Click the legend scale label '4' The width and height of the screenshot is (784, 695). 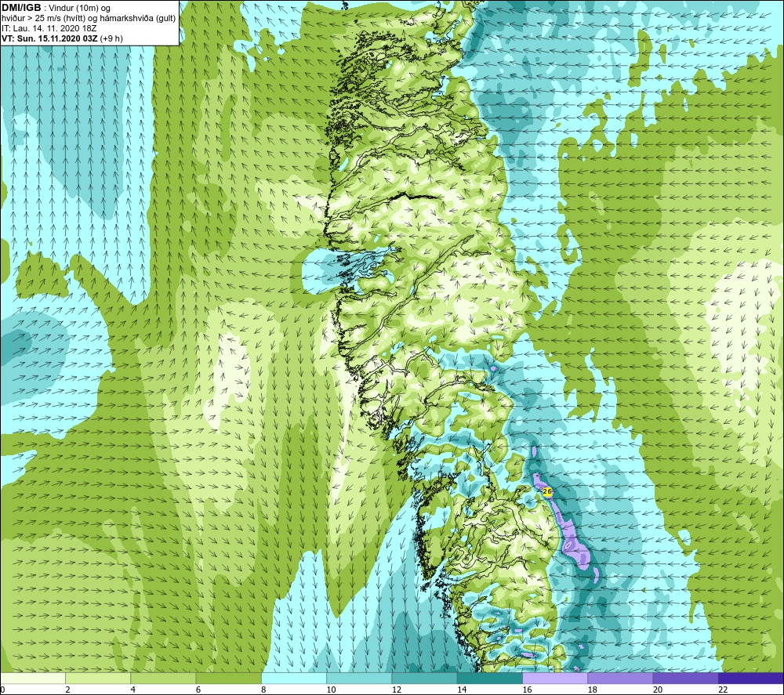(x=133, y=690)
